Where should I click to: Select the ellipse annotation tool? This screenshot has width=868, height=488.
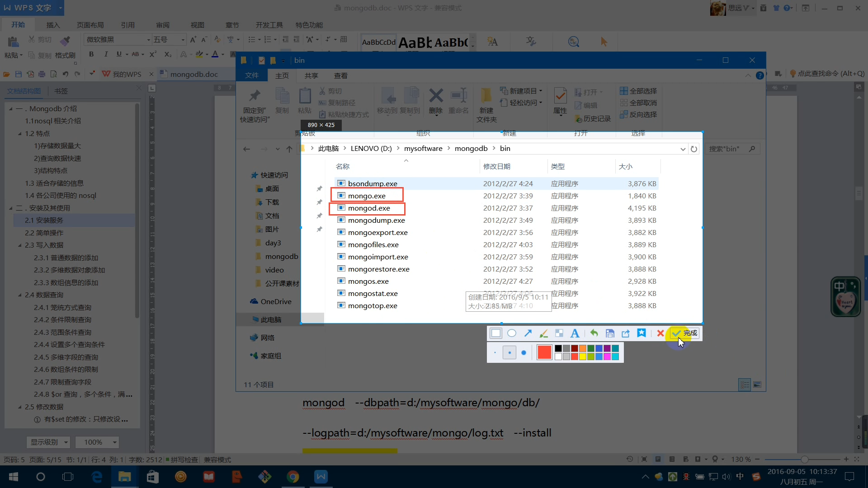tap(512, 333)
